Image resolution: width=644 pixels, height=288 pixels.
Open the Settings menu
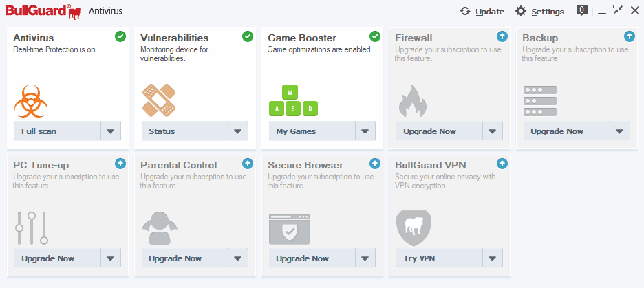[x=540, y=11]
